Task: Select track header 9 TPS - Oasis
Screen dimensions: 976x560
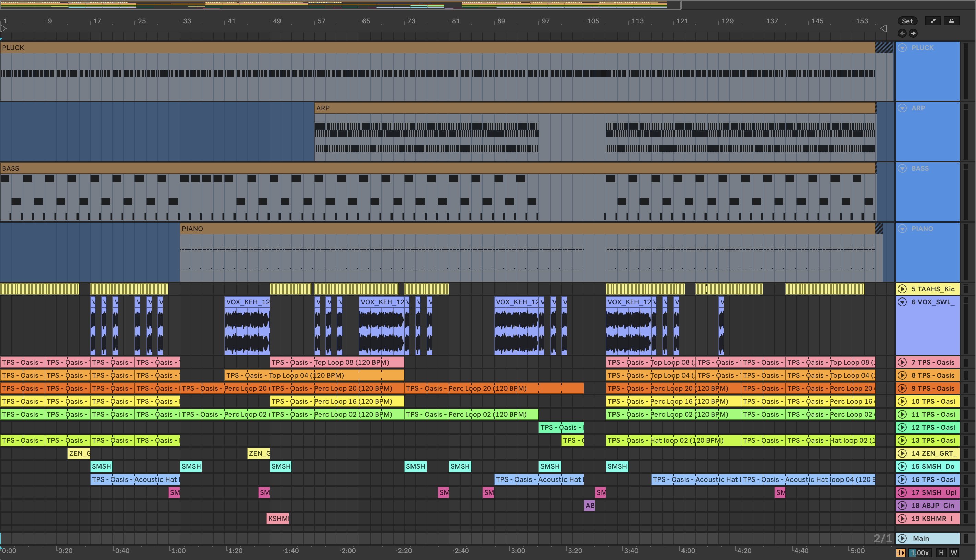Action: (933, 388)
